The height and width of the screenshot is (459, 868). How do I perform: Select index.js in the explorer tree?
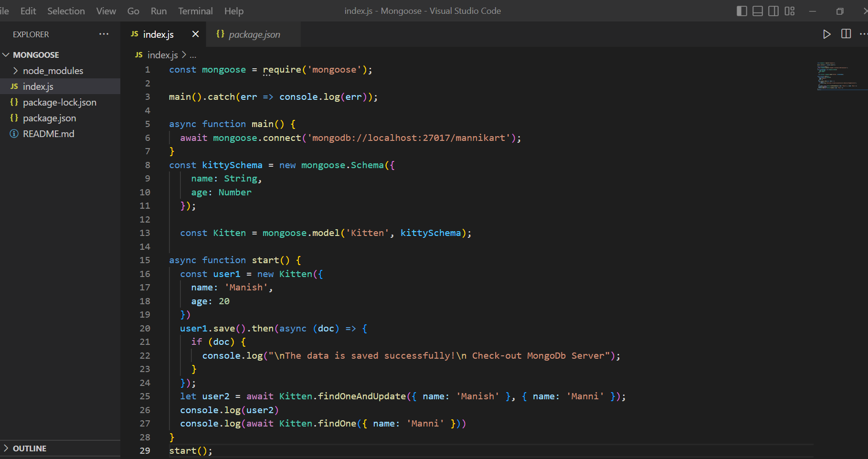60,86
